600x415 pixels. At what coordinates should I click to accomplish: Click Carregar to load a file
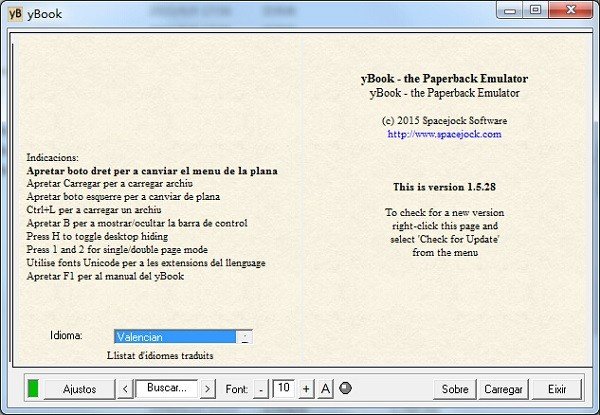pyautogui.click(x=503, y=389)
